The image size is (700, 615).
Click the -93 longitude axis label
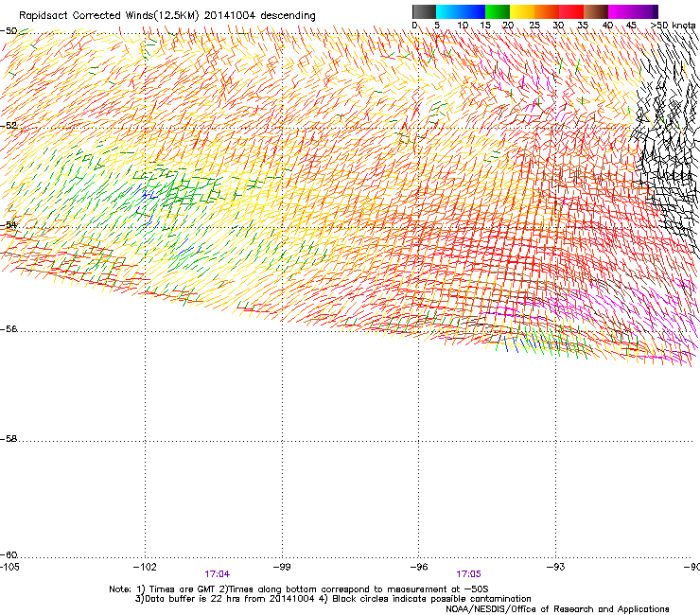pyautogui.click(x=556, y=567)
